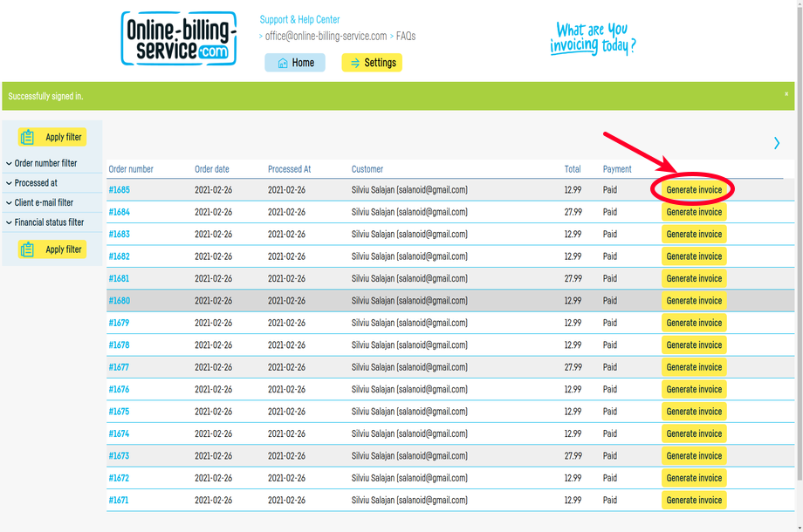
Task: Click total 27.99 in order #1684 row
Action: pyautogui.click(x=573, y=212)
